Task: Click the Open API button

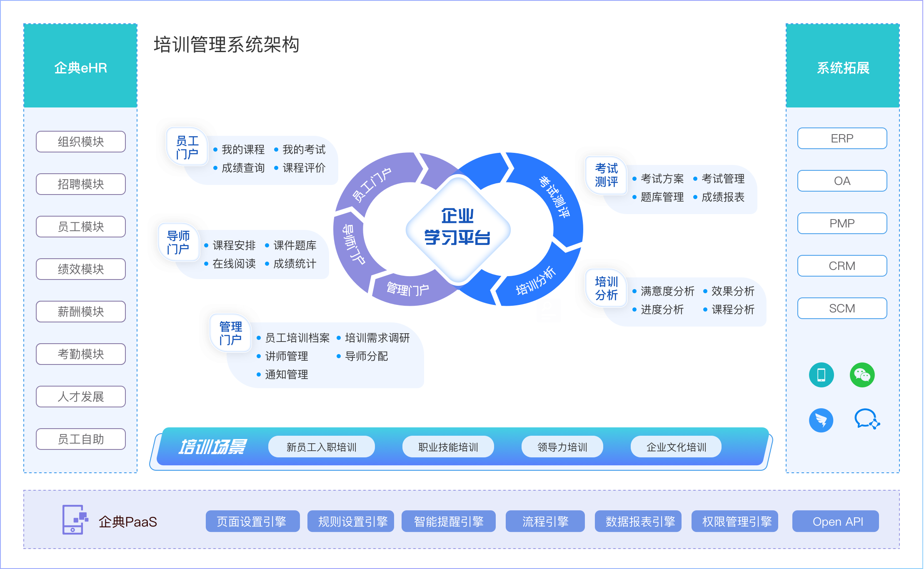Action: [835, 521]
